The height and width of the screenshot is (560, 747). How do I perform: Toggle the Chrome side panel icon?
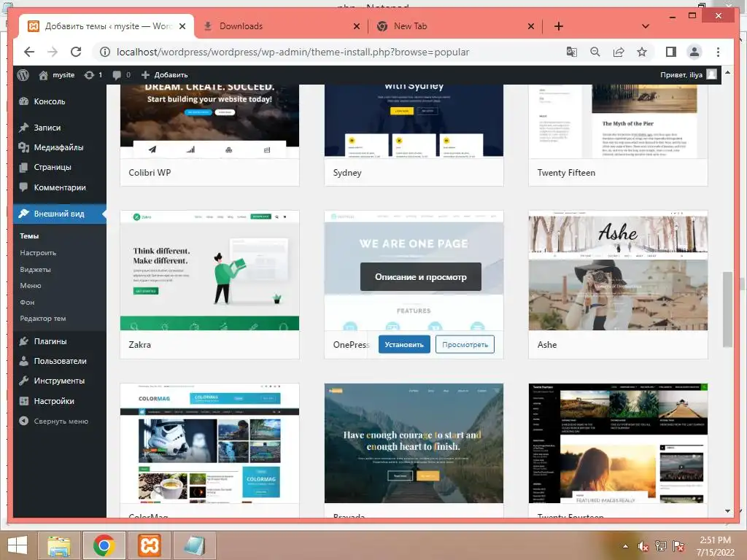click(671, 52)
